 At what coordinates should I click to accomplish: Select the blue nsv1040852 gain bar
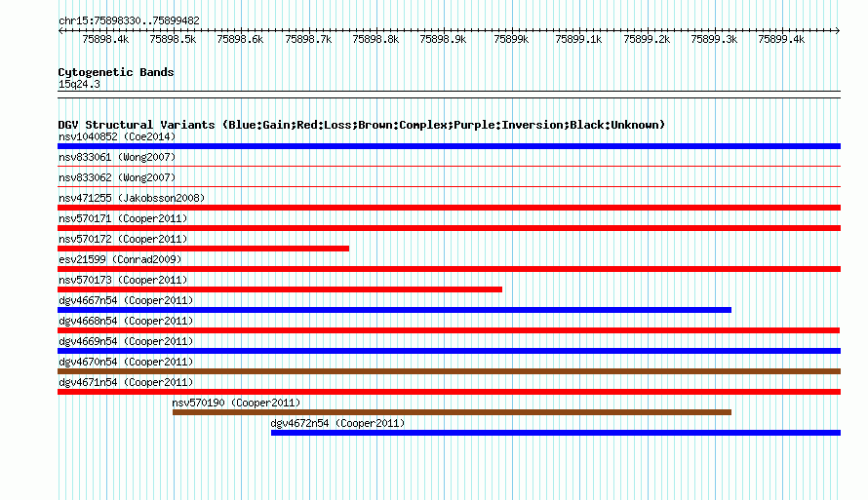(449, 146)
